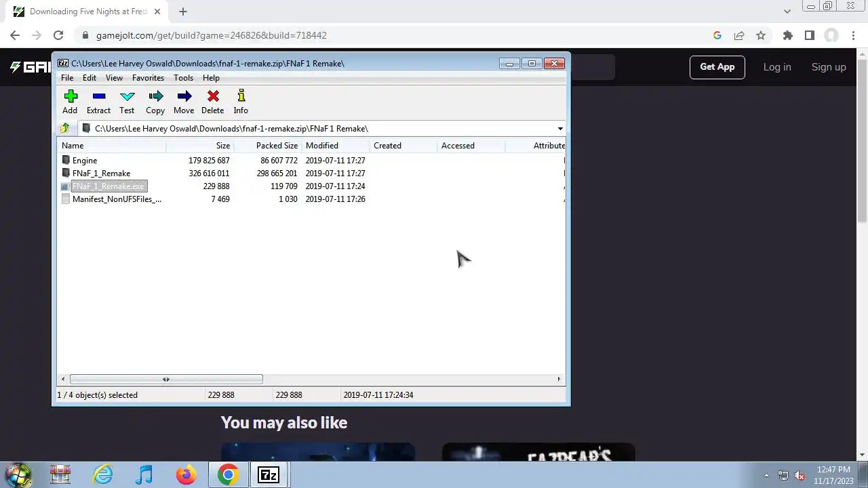
Task: Select the FNaF_1_Remake.exe file
Action: 108,186
